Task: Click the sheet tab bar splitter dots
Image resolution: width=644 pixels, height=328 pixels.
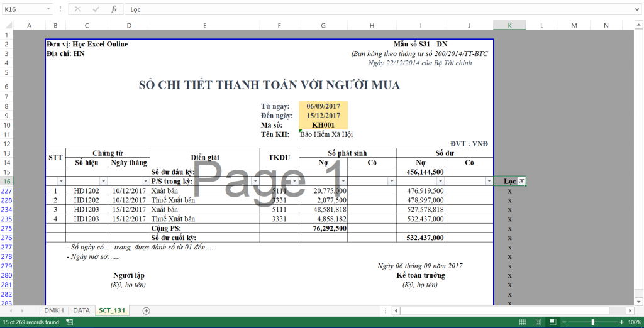Action: click(386, 311)
